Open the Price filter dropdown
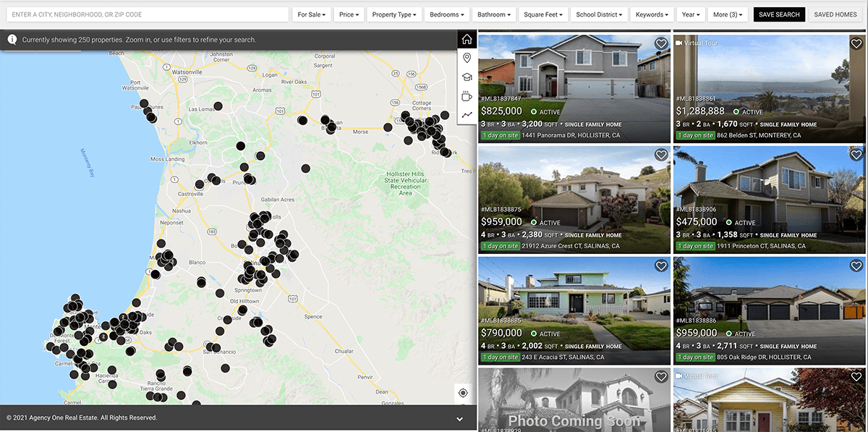Screen dimensions: 868x432 tap(349, 14)
